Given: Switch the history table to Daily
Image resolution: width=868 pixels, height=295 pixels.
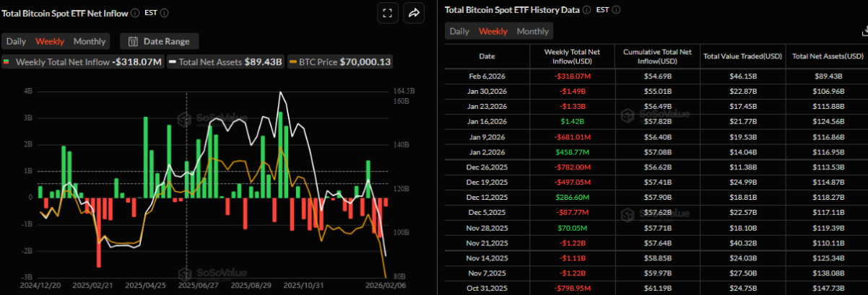Looking at the screenshot, I should click(x=459, y=31).
